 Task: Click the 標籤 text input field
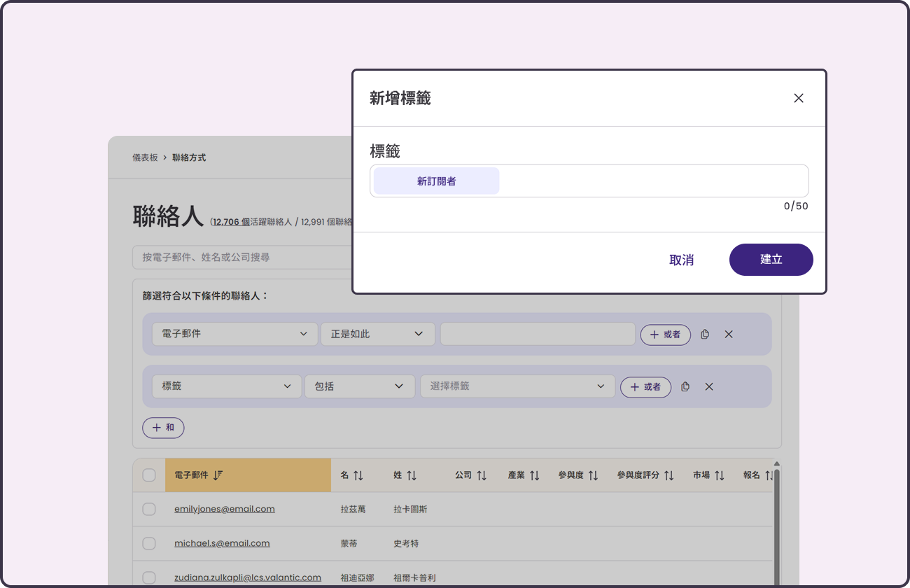[651, 181]
